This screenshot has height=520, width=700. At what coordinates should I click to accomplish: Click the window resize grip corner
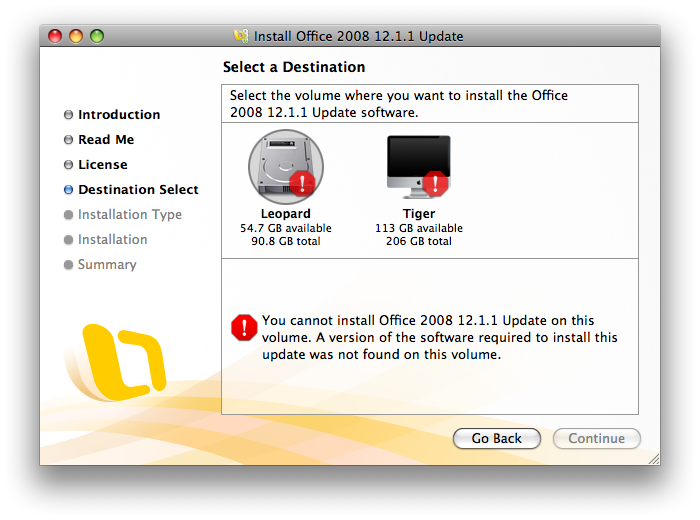654,459
